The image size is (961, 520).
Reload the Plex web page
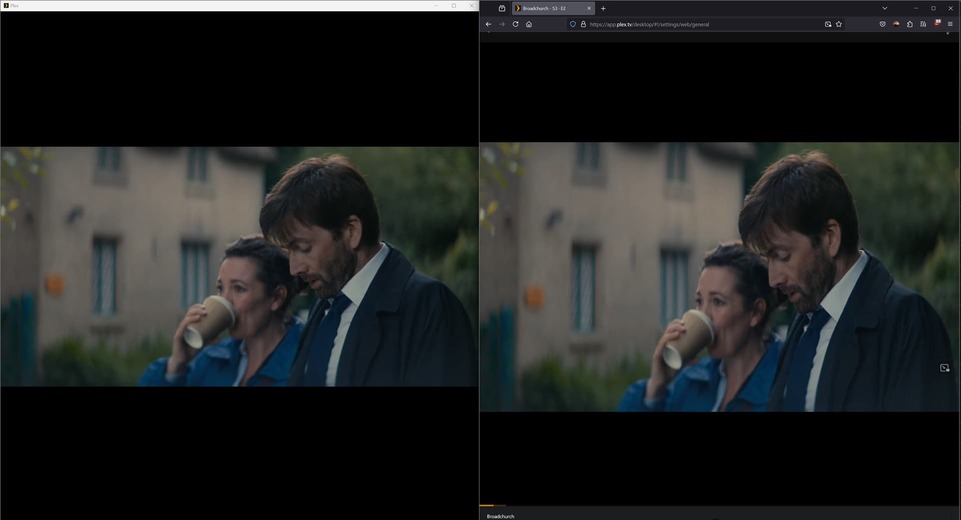[515, 24]
